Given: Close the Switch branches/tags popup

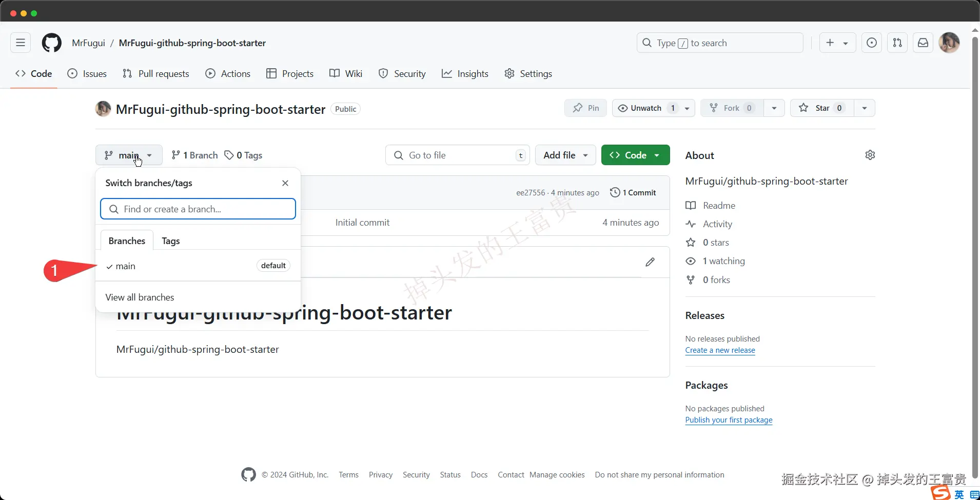Looking at the screenshot, I should (x=285, y=183).
